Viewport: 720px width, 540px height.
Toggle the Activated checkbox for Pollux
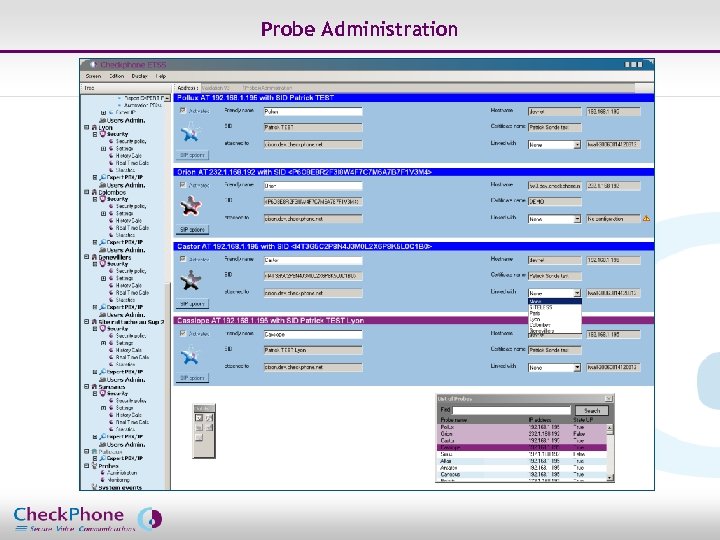pos(183,111)
